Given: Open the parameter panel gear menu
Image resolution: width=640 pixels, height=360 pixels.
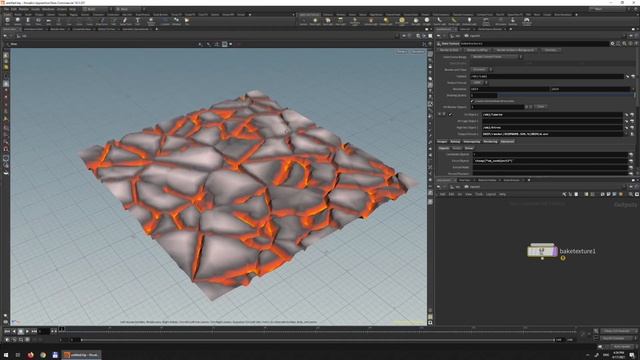Looking at the screenshot, I should [612, 43].
